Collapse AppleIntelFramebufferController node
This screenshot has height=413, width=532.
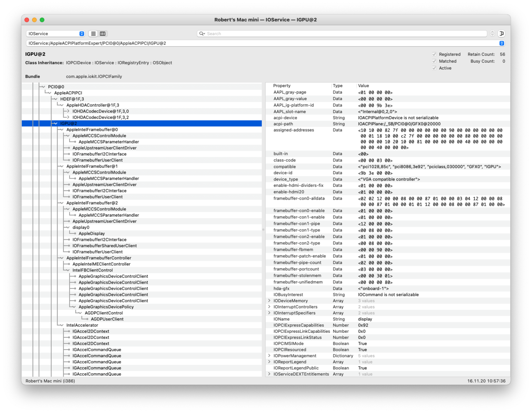click(x=62, y=258)
